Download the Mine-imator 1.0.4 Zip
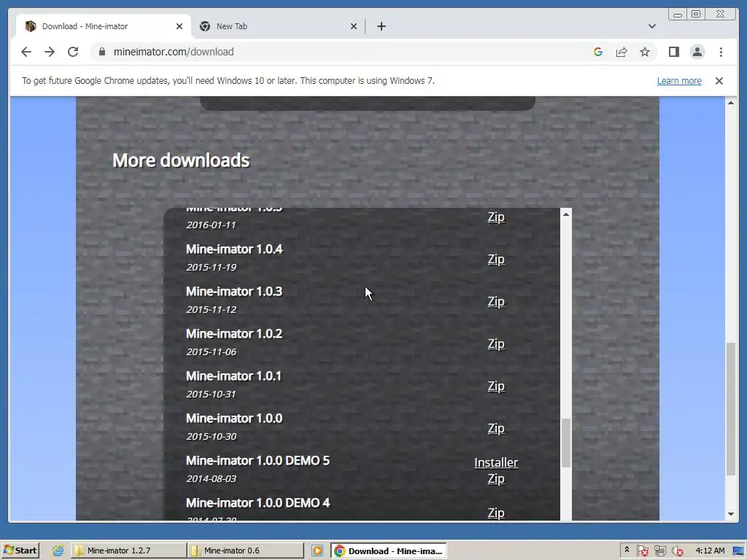This screenshot has width=747, height=560. coord(496,259)
